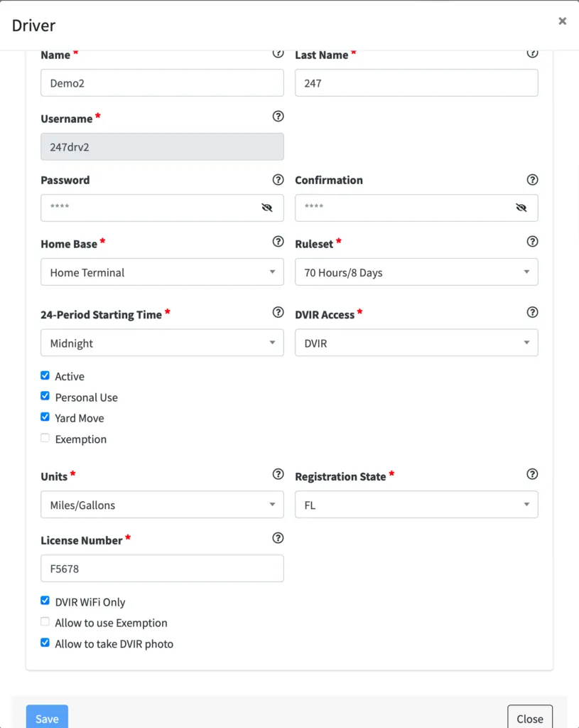This screenshot has height=728, width=579.
Task: Click help icon beside Confirmation label
Action: 532,180
